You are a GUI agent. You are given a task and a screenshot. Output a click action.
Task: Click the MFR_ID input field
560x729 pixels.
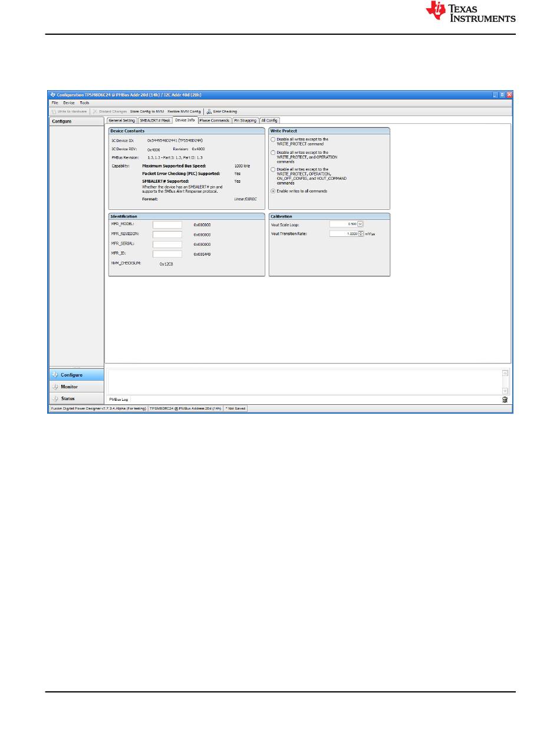(x=167, y=253)
